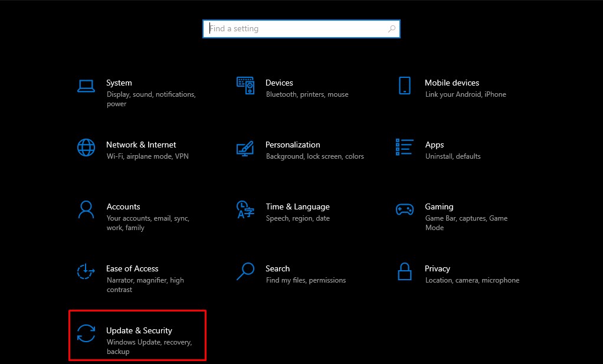Click the Devices keyboard icon
Image resolution: width=603 pixels, height=364 pixels.
(x=245, y=85)
